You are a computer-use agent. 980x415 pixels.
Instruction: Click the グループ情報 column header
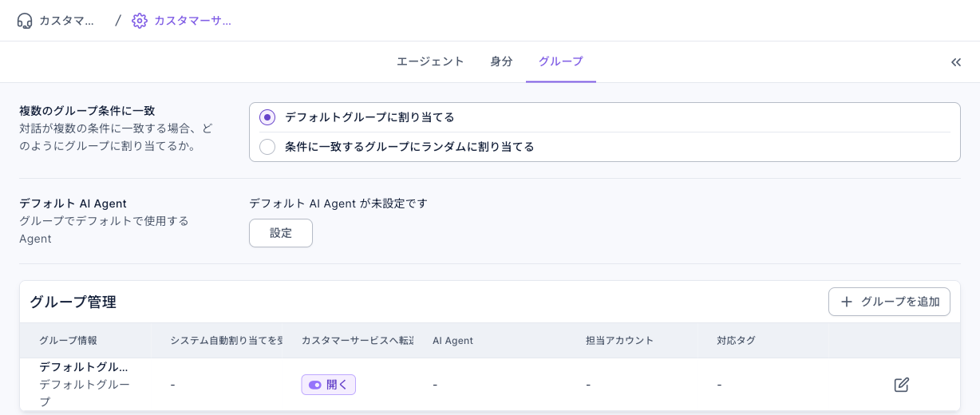[x=68, y=341]
